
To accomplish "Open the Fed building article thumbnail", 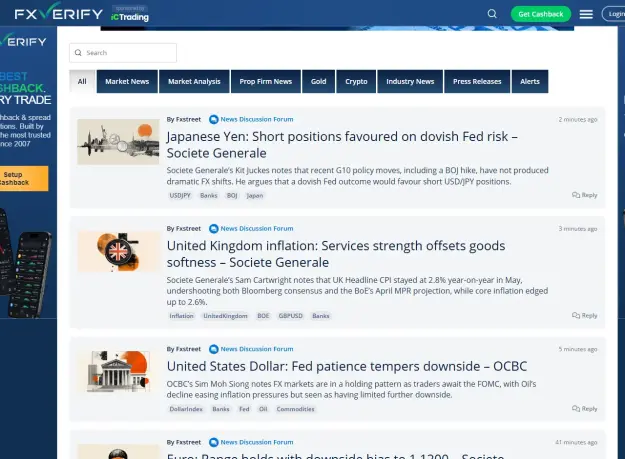I will (118, 371).
